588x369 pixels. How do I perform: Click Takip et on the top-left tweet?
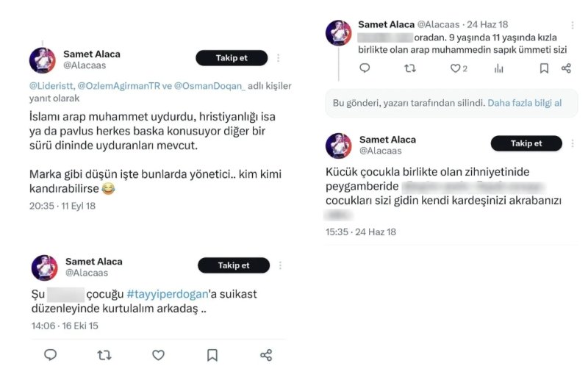(x=232, y=58)
